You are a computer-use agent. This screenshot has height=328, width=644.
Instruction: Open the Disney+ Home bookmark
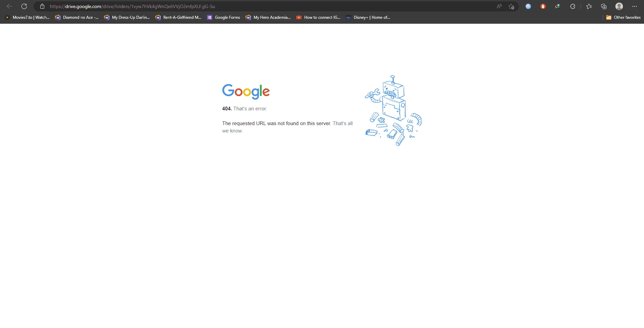[x=368, y=17]
